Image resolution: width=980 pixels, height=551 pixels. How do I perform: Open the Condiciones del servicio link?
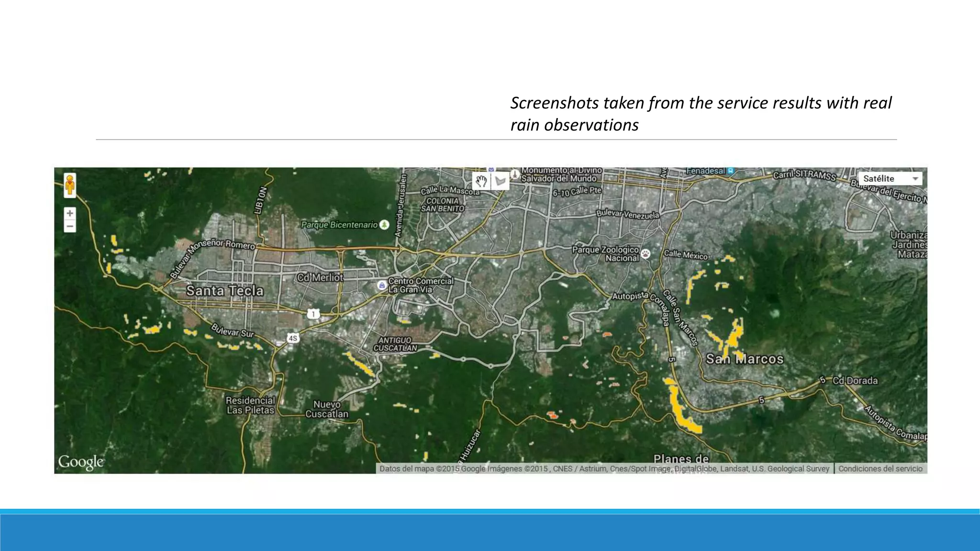880,469
